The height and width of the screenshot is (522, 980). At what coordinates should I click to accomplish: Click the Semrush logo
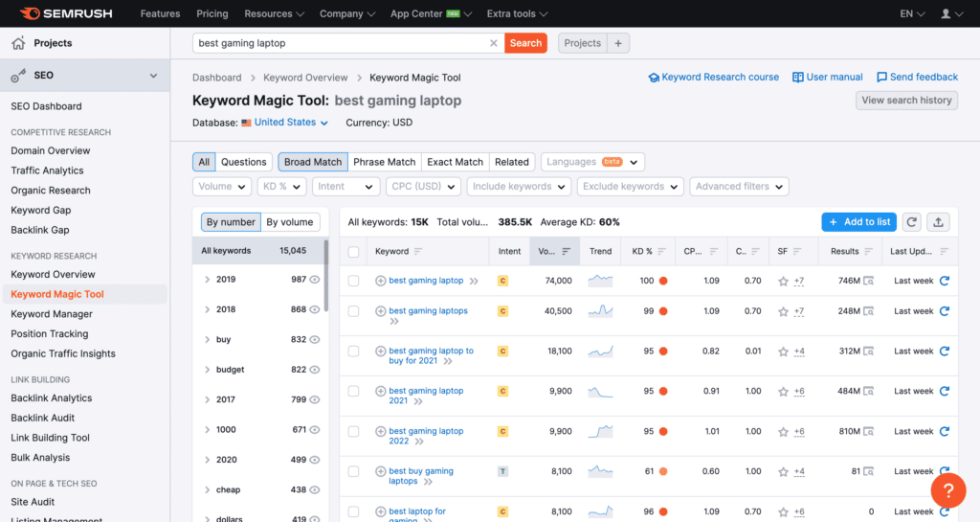66,13
